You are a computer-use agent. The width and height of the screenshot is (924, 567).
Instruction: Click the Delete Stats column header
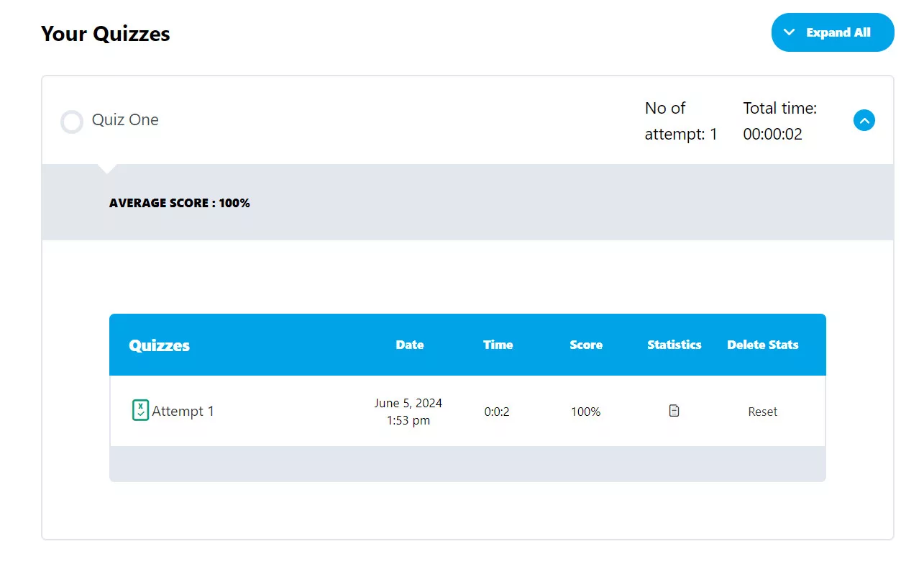coord(762,345)
